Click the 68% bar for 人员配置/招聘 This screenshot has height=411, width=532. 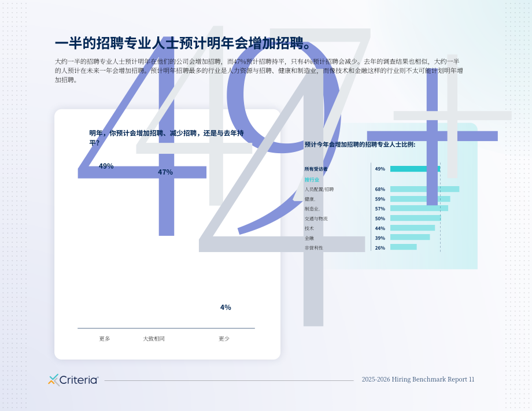point(425,189)
